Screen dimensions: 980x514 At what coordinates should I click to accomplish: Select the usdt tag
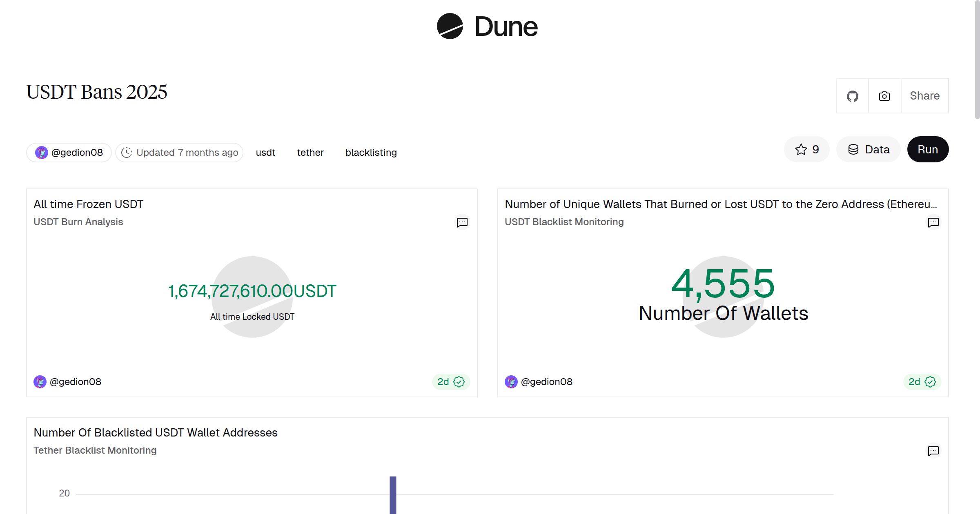click(x=265, y=152)
